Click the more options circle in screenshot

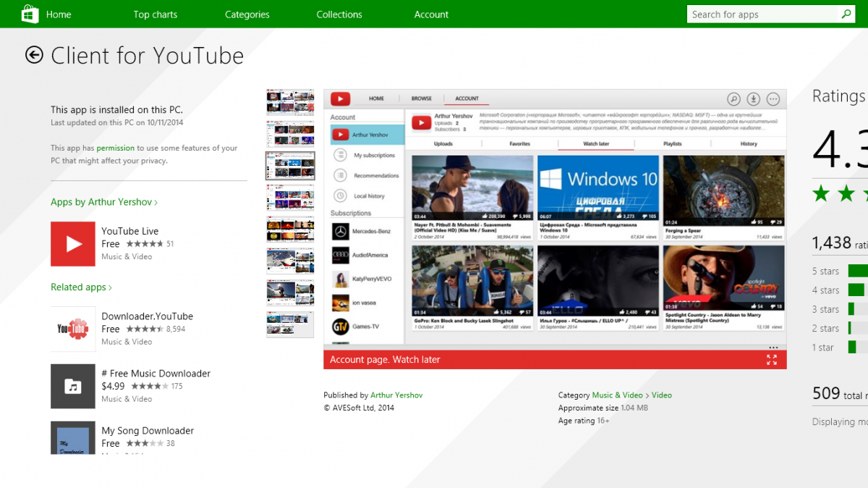[773, 99]
